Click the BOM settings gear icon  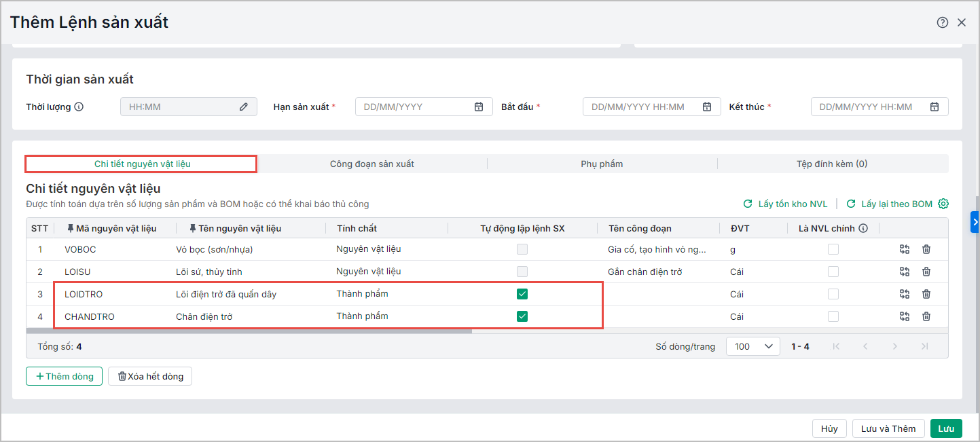coord(943,204)
